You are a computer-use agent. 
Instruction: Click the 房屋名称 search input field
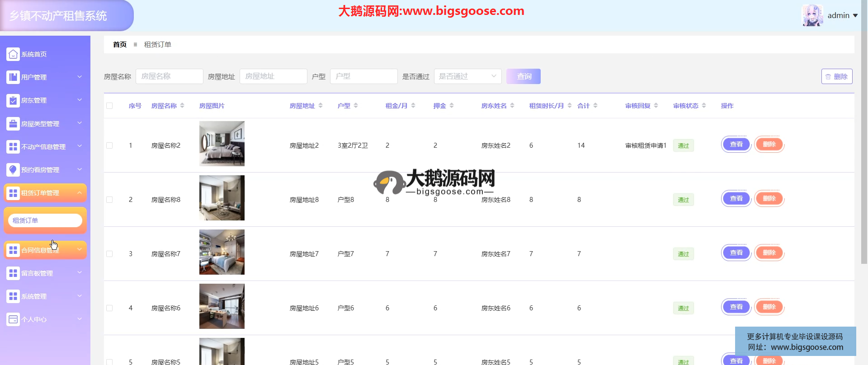tap(169, 76)
